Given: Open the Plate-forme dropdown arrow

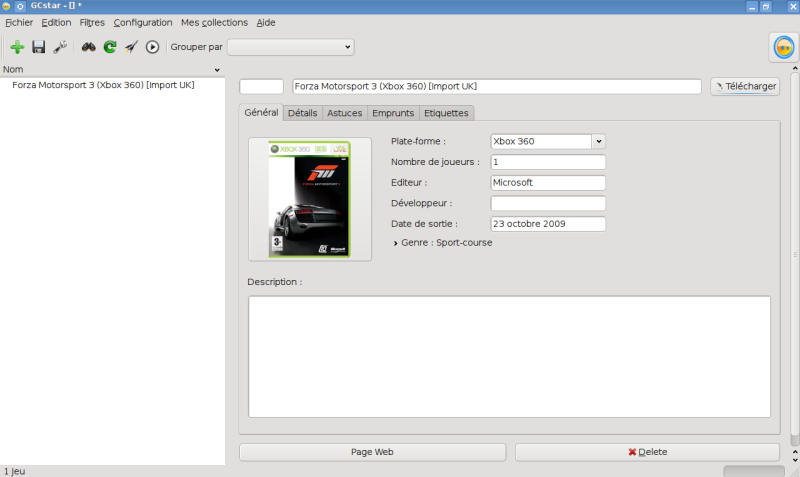Looking at the screenshot, I should [x=598, y=142].
